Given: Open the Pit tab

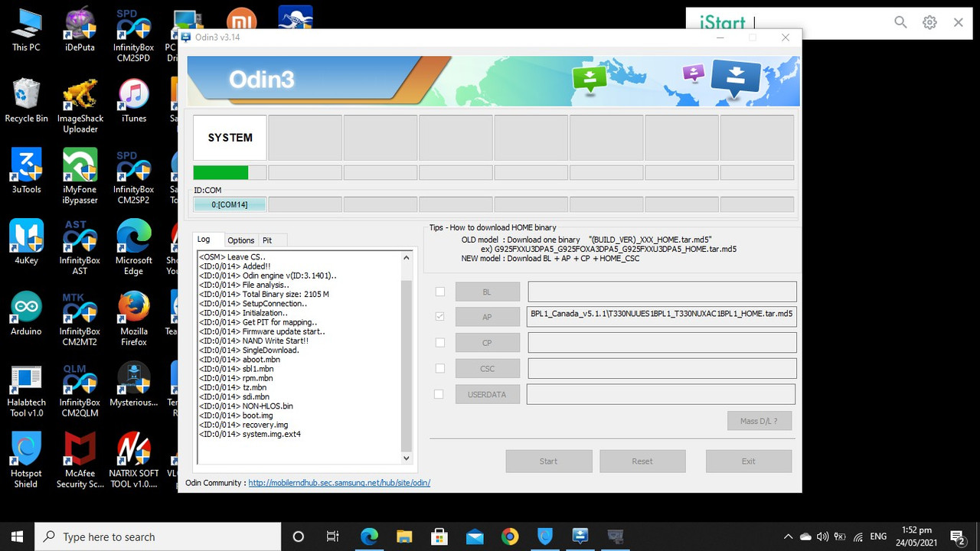Looking at the screenshot, I should [267, 240].
